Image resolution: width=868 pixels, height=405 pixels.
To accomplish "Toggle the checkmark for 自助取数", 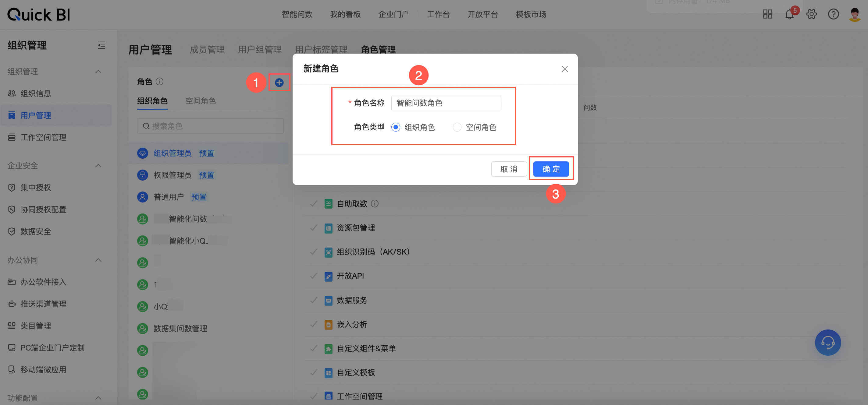I will coord(313,204).
